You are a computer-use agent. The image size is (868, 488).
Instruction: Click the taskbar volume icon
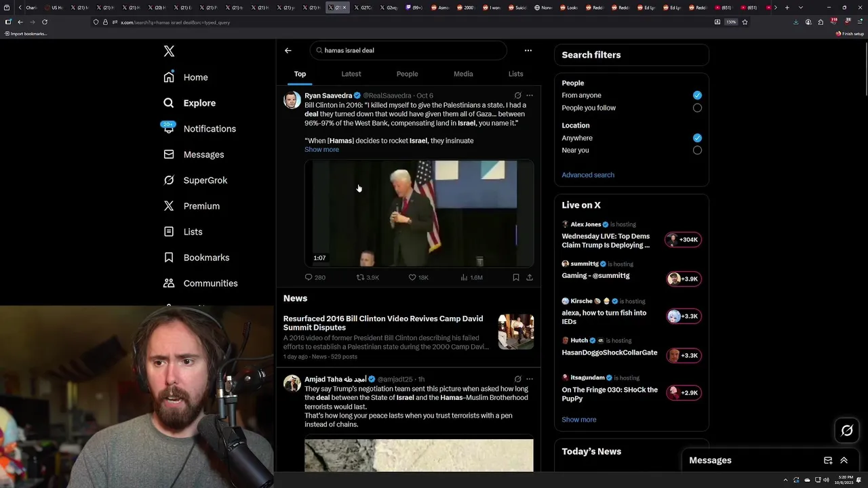826,480
